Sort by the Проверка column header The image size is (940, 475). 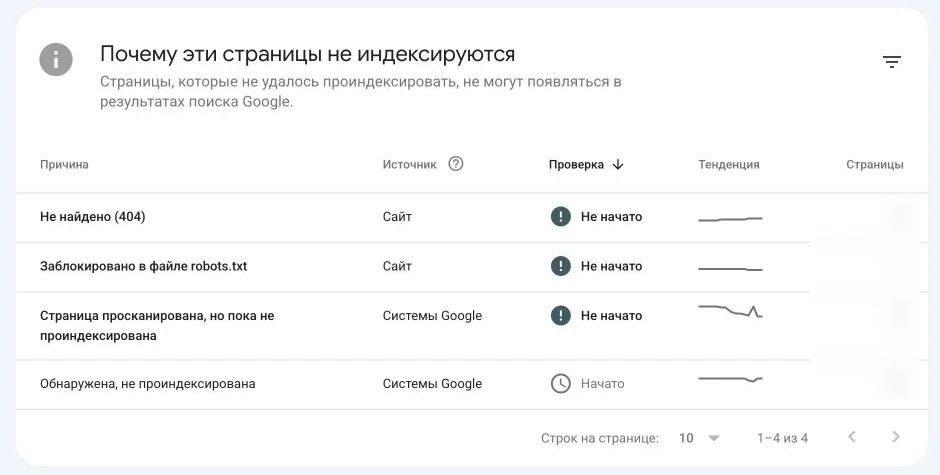pos(576,164)
